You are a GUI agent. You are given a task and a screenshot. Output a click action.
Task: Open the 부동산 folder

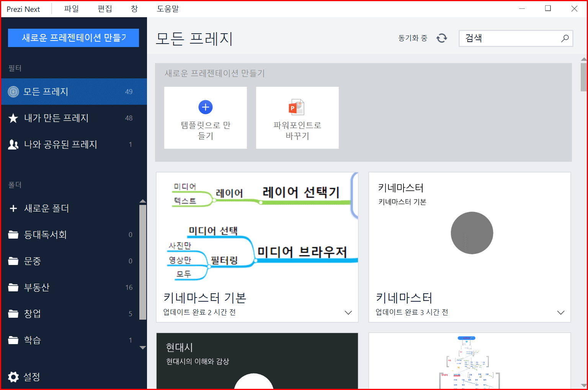[70, 288]
